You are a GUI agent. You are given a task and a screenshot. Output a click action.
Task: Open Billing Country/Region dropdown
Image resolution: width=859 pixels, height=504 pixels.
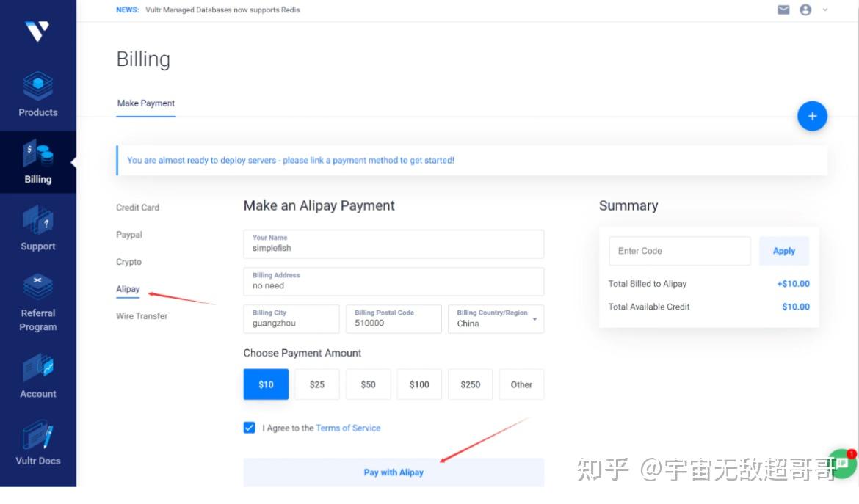tap(496, 318)
